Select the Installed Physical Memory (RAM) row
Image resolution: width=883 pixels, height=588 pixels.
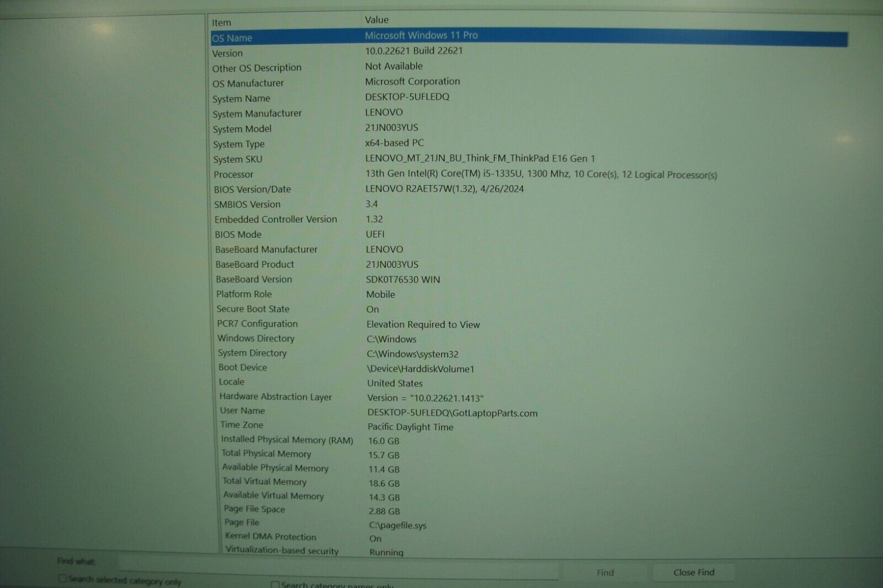click(x=529, y=440)
